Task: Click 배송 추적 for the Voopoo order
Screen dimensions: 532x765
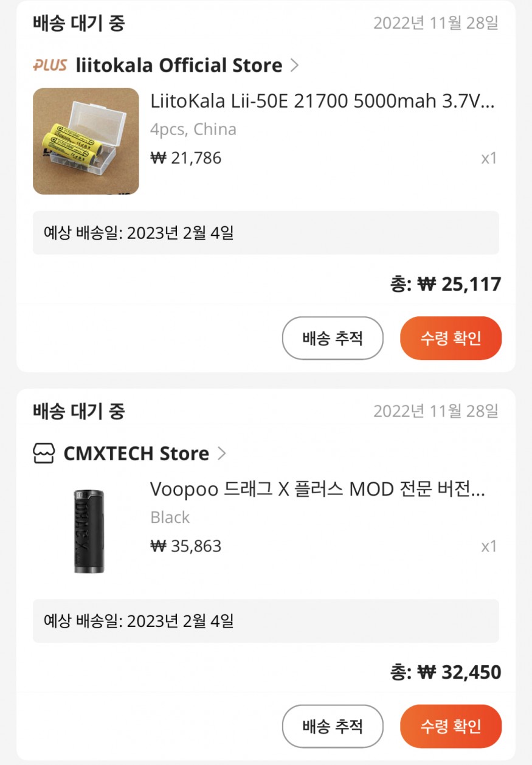Action: pos(333,726)
